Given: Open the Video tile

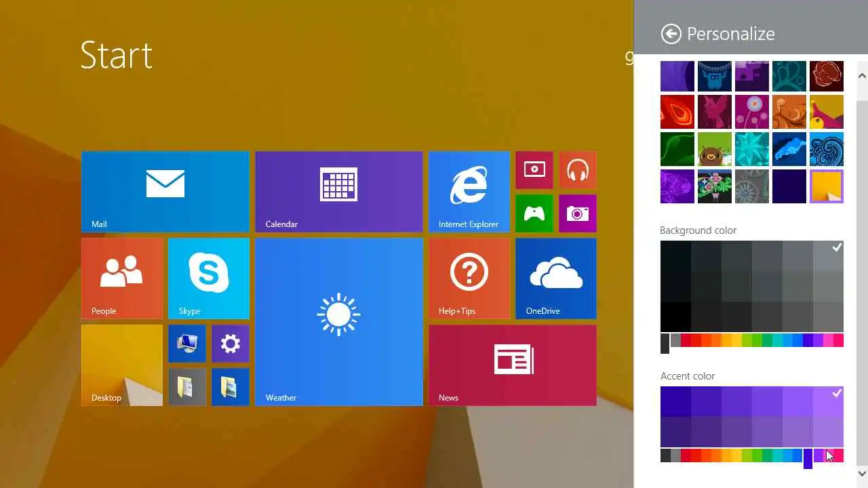Looking at the screenshot, I should pyautogui.click(x=534, y=170).
